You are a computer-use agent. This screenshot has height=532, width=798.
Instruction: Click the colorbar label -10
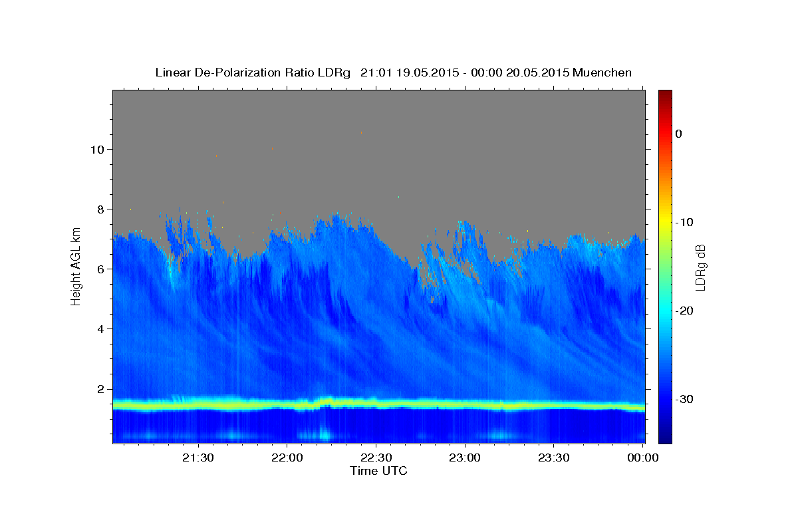coord(684,222)
